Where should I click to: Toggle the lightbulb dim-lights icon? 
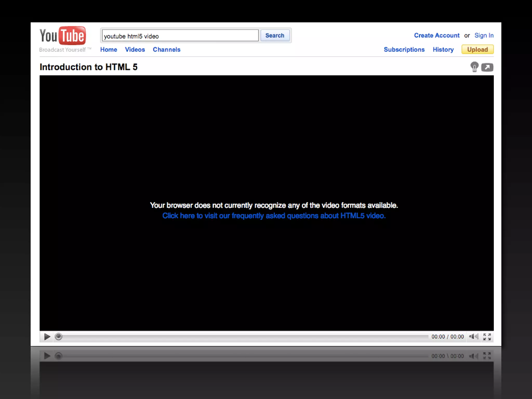click(474, 67)
